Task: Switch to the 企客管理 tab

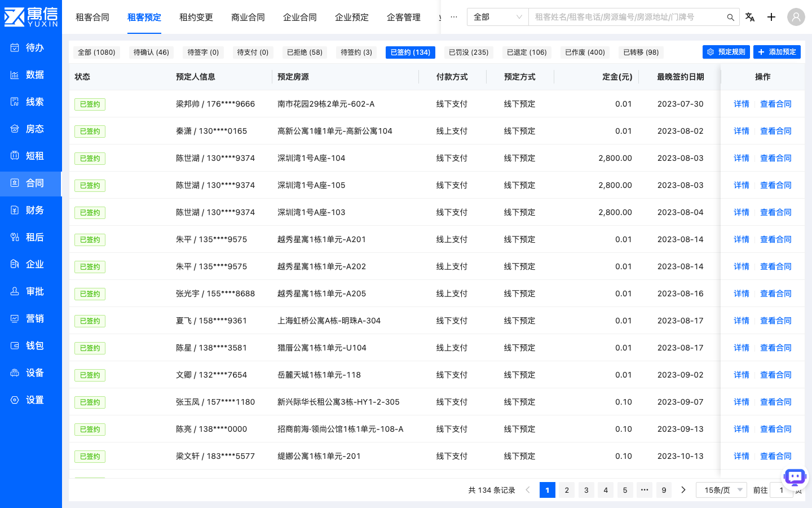Action: [404, 17]
